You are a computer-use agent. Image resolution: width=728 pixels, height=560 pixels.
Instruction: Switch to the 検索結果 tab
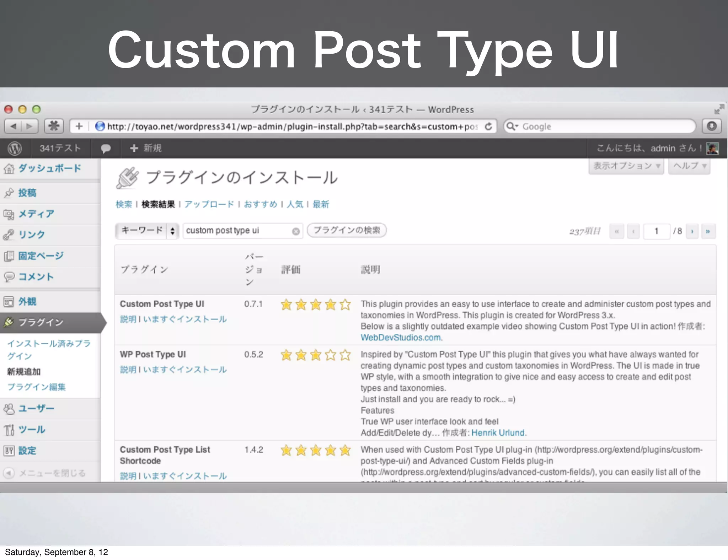(x=158, y=204)
